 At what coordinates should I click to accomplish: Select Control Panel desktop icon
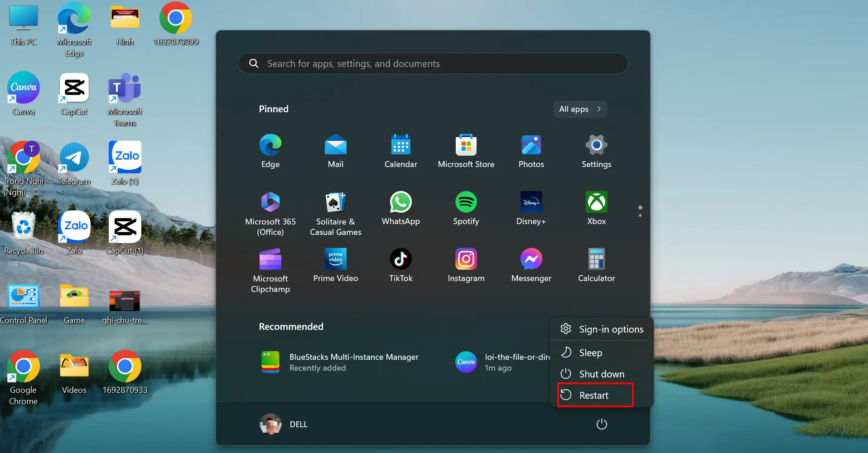[24, 304]
